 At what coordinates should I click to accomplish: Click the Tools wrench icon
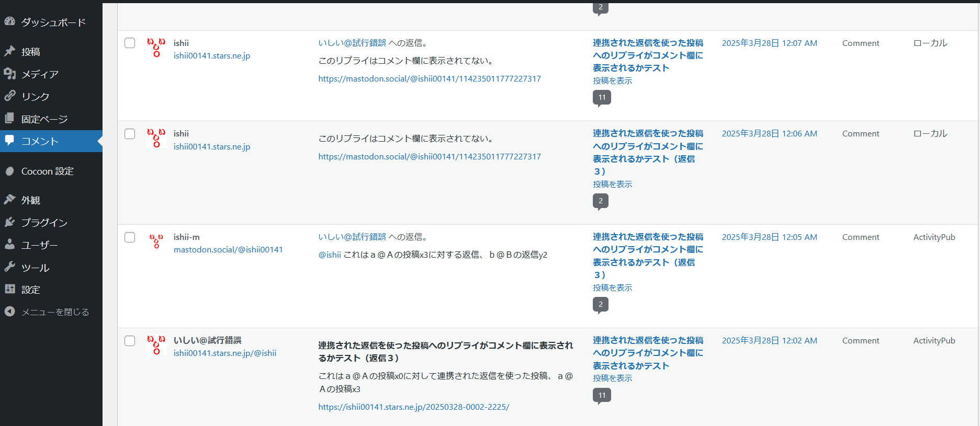click(10, 267)
